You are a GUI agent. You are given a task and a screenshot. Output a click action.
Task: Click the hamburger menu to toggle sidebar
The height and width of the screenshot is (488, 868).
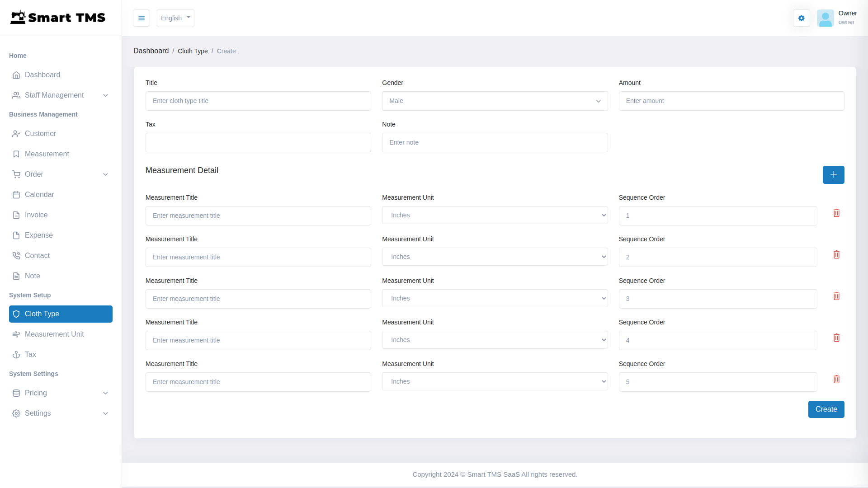pos(142,18)
